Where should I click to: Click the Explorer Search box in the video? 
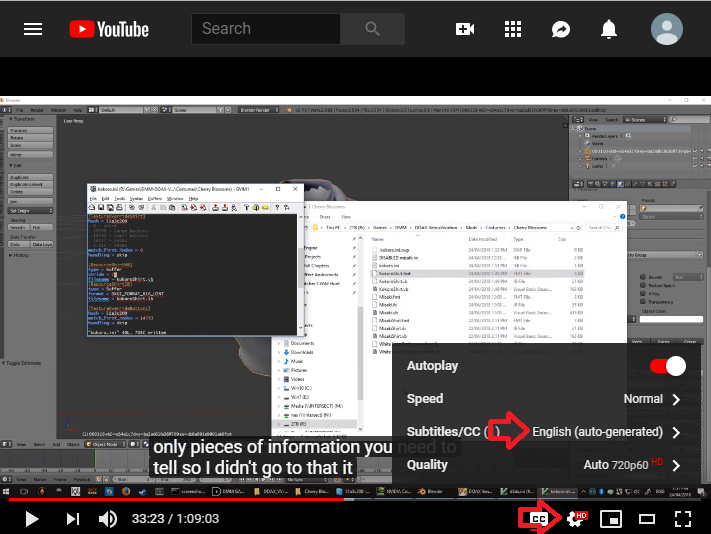(x=603, y=228)
